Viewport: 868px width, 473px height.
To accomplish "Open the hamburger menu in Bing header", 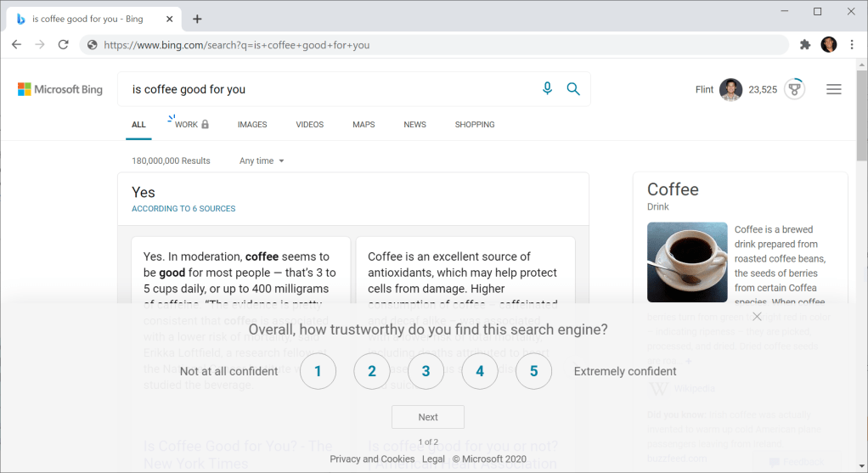I will tap(833, 89).
